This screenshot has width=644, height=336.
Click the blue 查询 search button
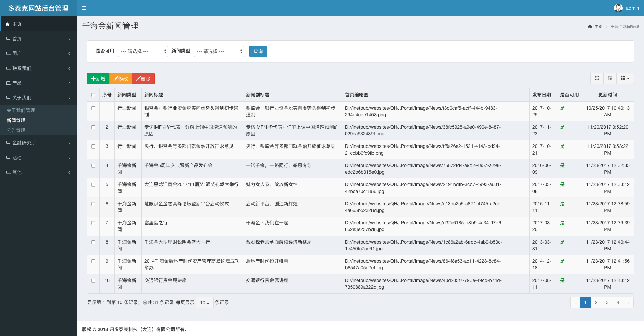[258, 51]
